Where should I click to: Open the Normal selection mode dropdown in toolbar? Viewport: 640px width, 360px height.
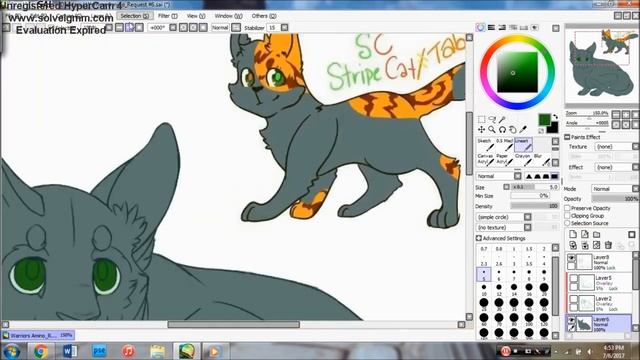pos(236,28)
